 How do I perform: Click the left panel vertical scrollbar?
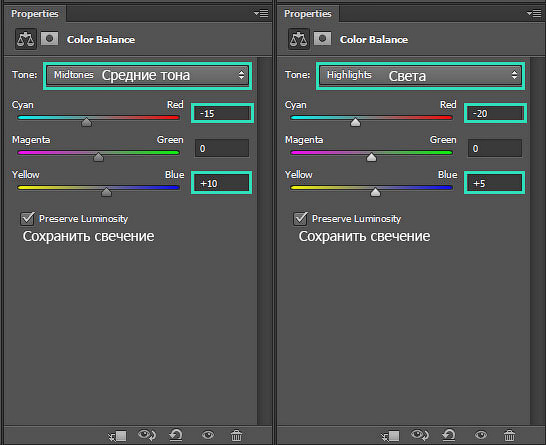[x=265, y=241]
